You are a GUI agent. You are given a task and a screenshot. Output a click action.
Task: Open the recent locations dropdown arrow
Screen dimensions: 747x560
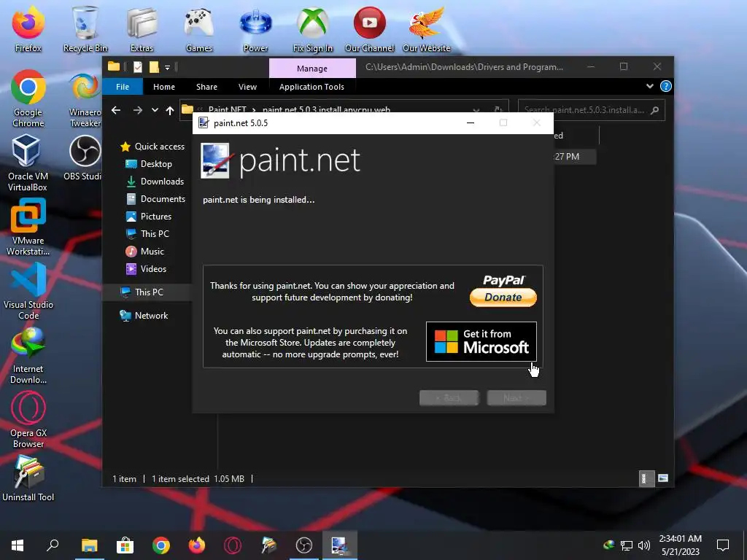(155, 110)
